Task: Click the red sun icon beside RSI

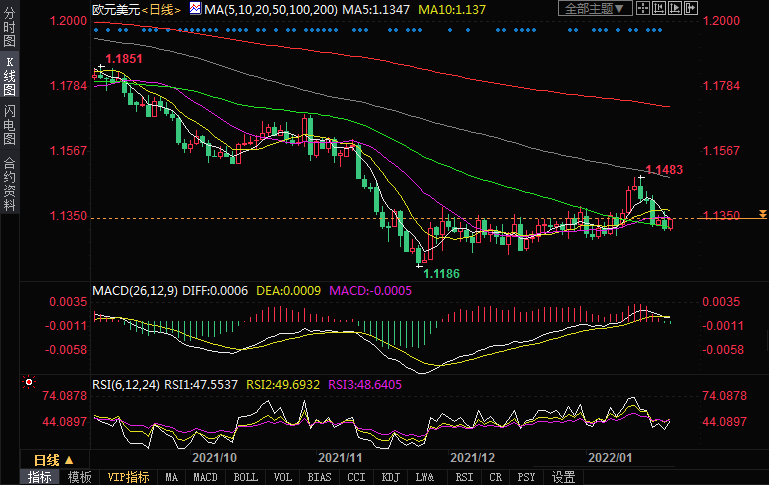Action: click(x=27, y=381)
